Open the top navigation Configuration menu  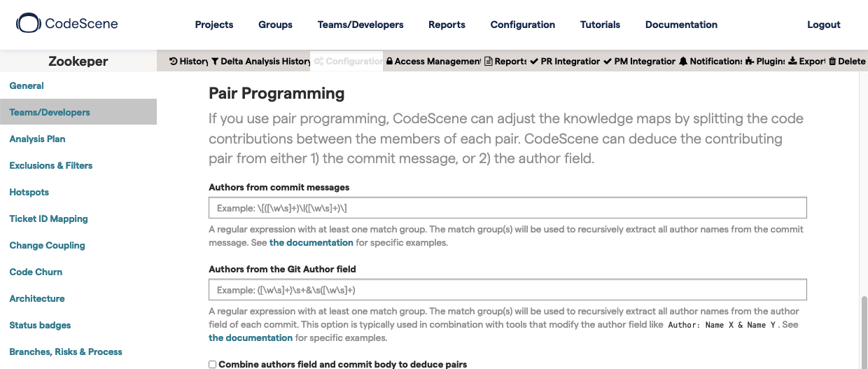[522, 25]
